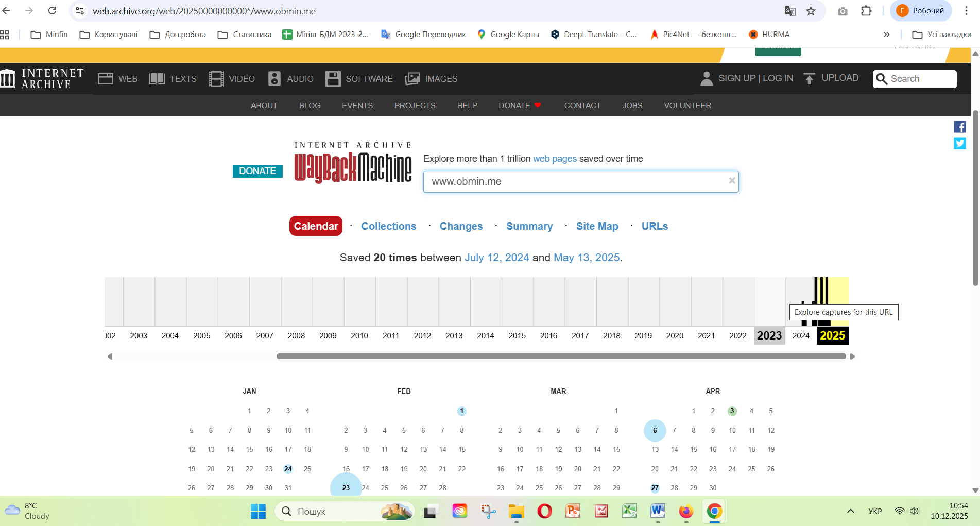Click the user account icon

(707, 78)
